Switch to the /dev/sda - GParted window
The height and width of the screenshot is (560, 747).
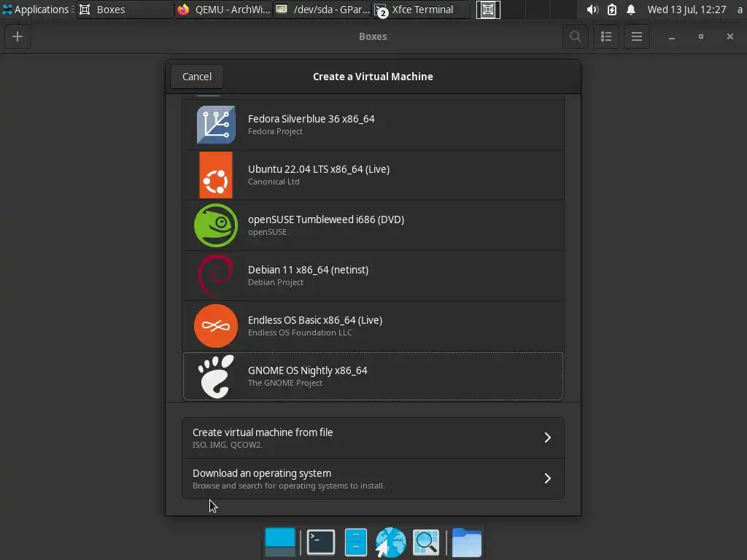coord(322,9)
